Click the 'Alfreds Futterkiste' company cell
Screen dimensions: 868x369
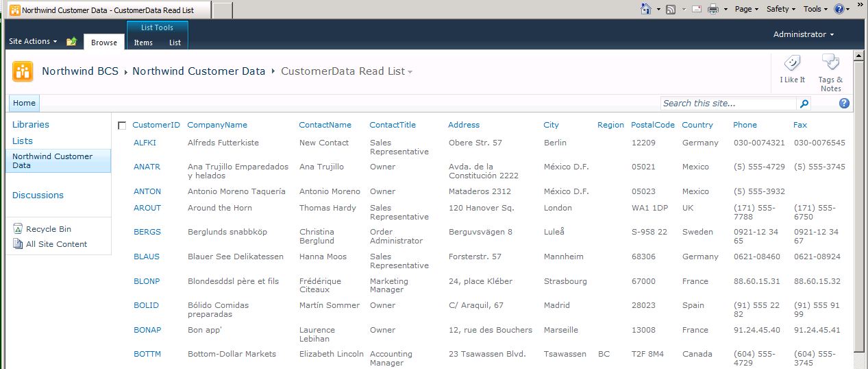(x=223, y=143)
